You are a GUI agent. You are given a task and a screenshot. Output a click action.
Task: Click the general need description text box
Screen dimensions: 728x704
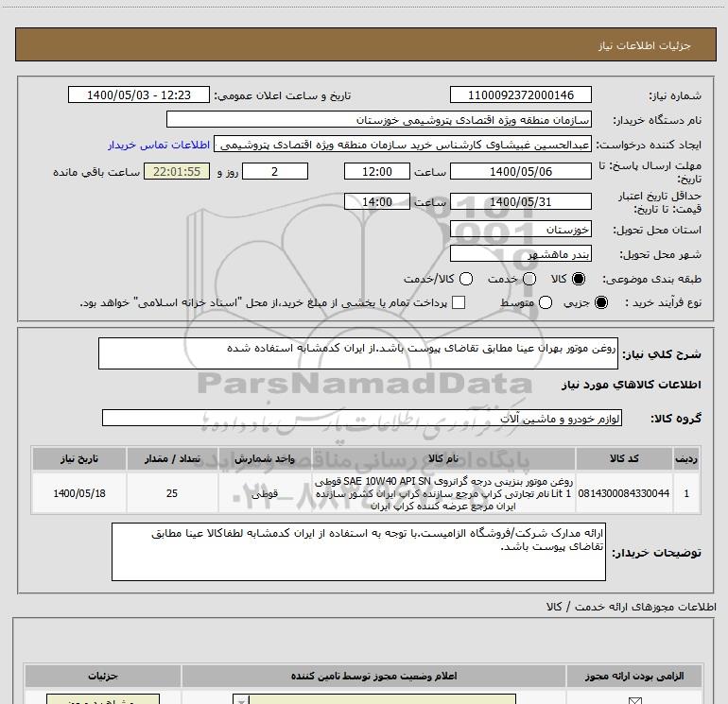[x=358, y=353]
